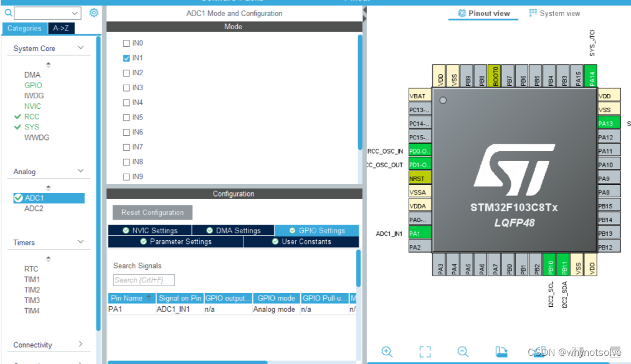The width and height of the screenshot is (631, 364).
Task: Open the User Constants tab
Action: pyautogui.click(x=301, y=241)
